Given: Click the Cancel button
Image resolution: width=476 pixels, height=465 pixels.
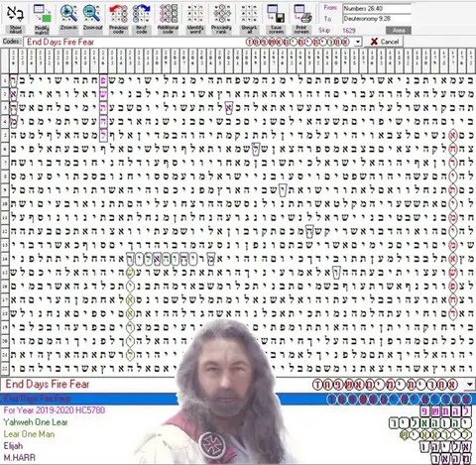Looking at the screenshot, I should [385, 42].
